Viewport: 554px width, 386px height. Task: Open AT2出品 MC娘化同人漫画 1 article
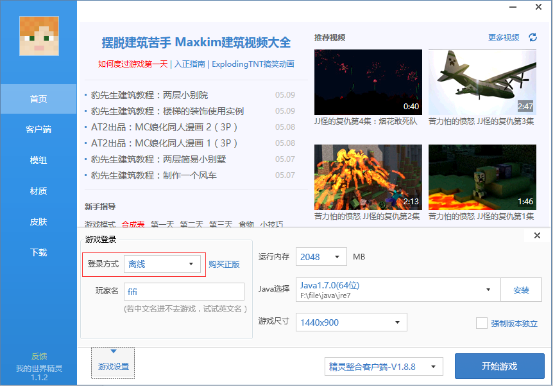(164, 143)
